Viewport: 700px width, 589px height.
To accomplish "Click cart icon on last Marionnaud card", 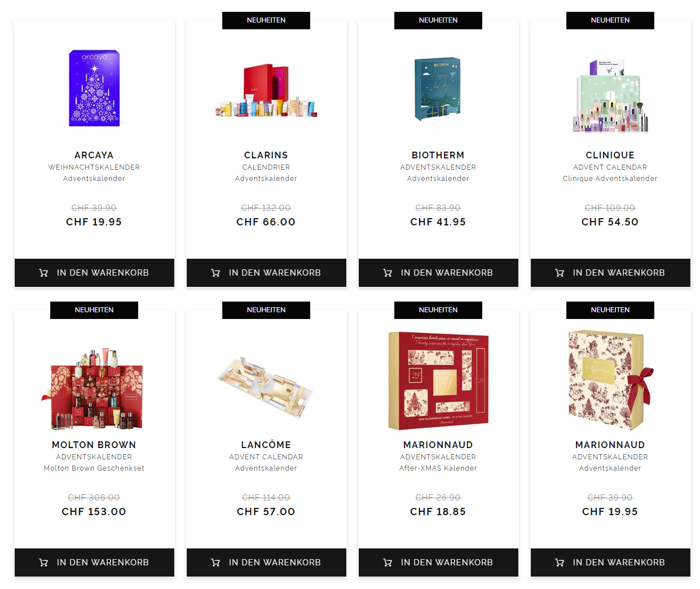I will pyautogui.click(x=560, y=563).
